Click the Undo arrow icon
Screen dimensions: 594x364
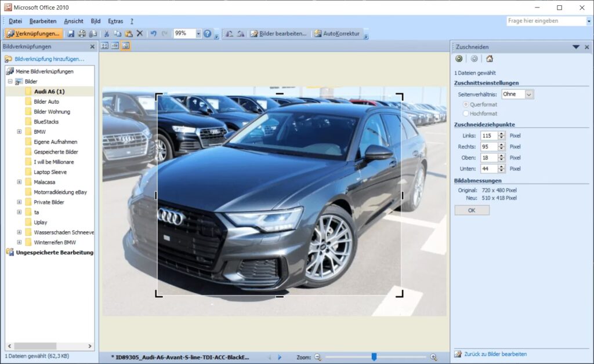tap(154, 34)
